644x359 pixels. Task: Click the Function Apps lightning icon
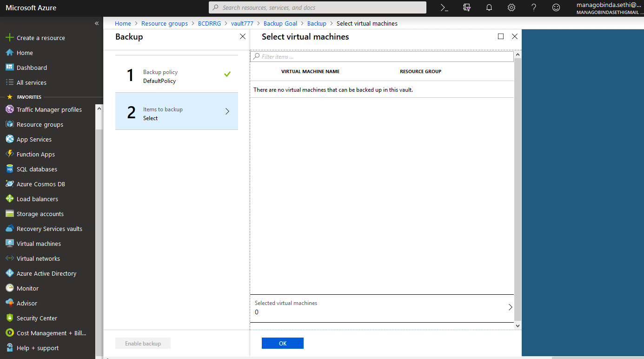point(9,154)
